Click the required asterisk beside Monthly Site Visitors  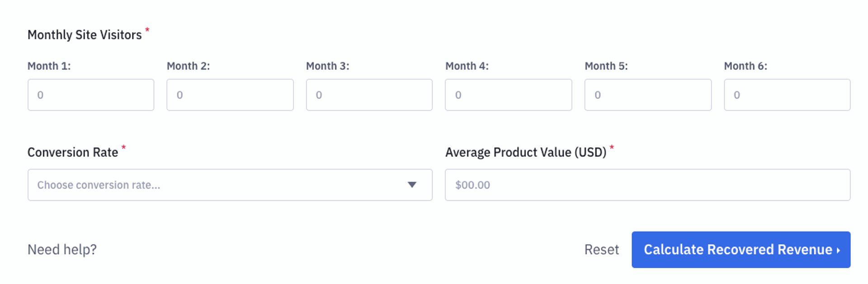(147, 30)
